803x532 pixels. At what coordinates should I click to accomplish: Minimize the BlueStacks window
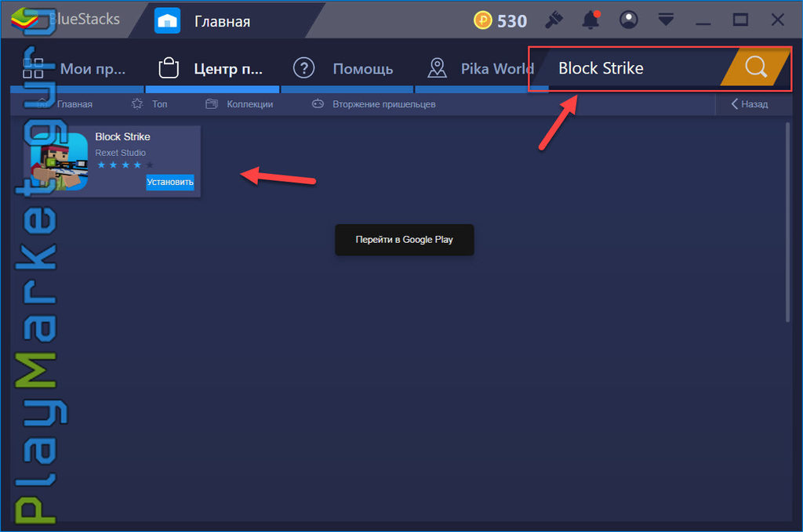point(703,24)
